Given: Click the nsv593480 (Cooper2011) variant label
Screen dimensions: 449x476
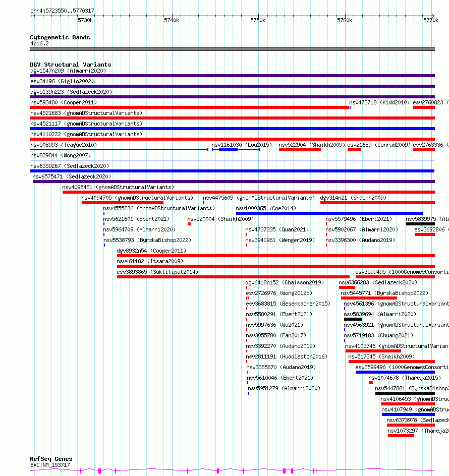Looking at the screenshot, I should [64, 102].
